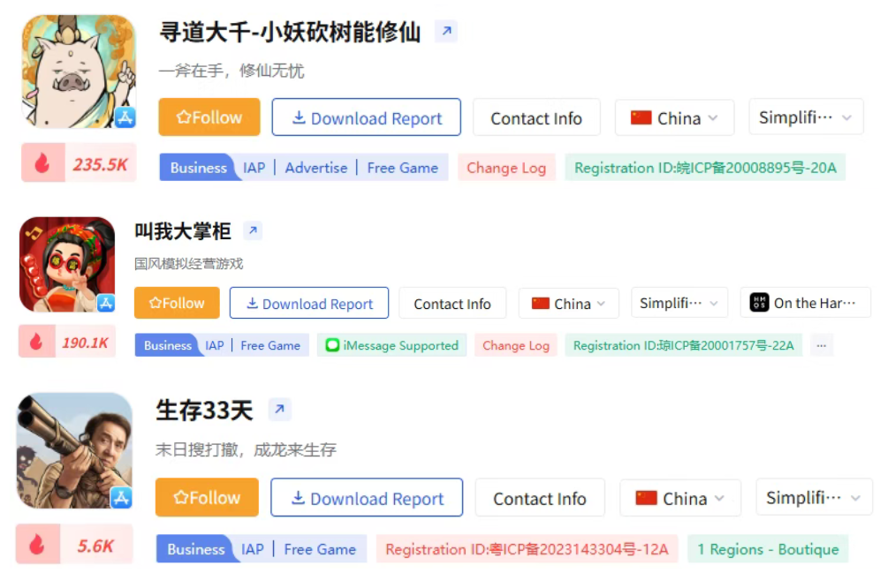Expand China country dropdown for 寻道大千

click(x=674, y=117)
